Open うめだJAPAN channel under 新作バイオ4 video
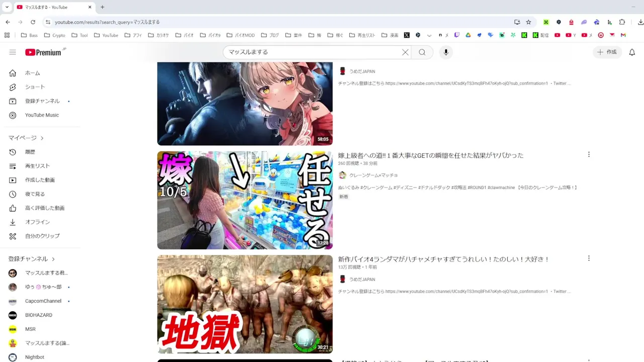Viewport: 644px width, 362px height. tap(362, 279)
